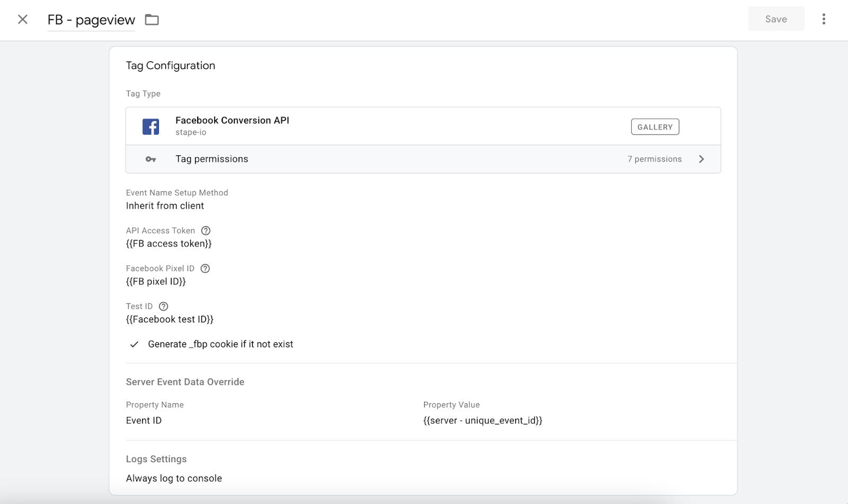Click the GALLERY badge button
The height and width of the screenshot is (504, 848).
(x=655, y=127)
